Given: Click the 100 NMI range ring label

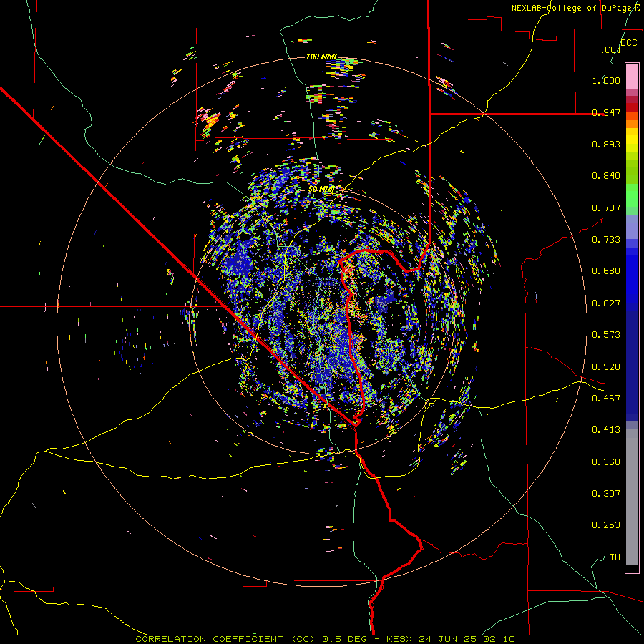Looking at the screenshot, I should (x=321, y=57).
